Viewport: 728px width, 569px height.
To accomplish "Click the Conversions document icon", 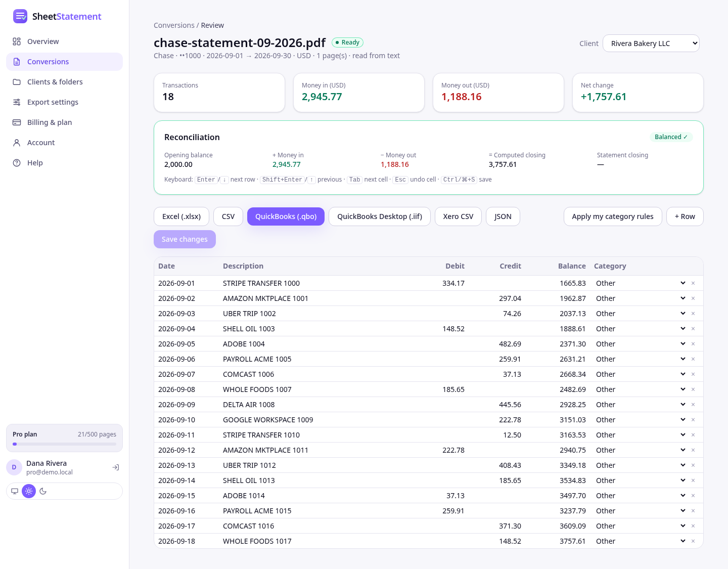I will tap(17, 62).
